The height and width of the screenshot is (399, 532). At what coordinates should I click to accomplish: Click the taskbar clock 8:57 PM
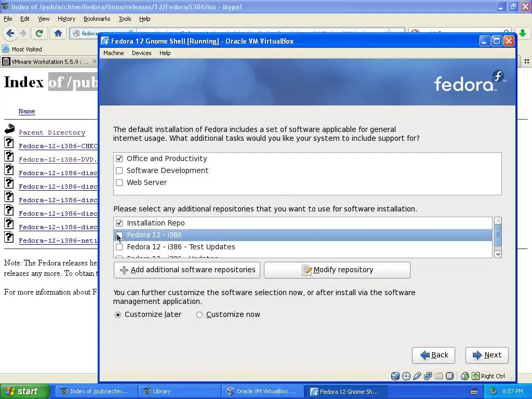tap(513, 392)
